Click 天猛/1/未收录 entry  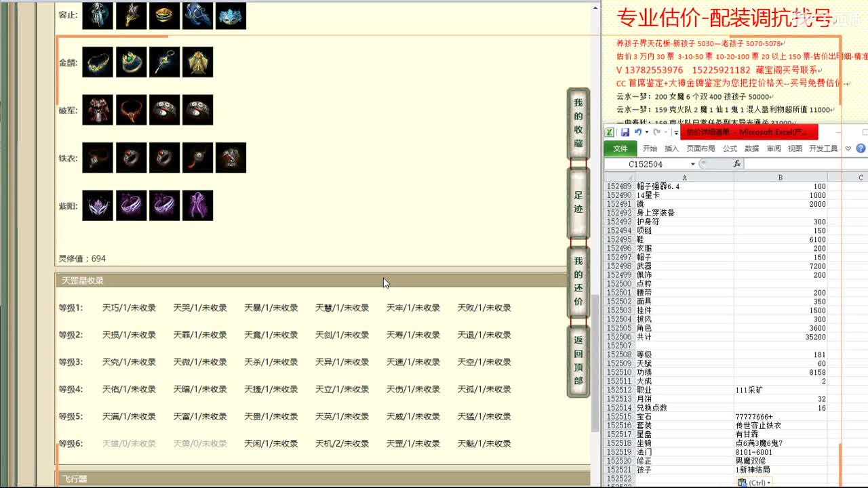484,416
